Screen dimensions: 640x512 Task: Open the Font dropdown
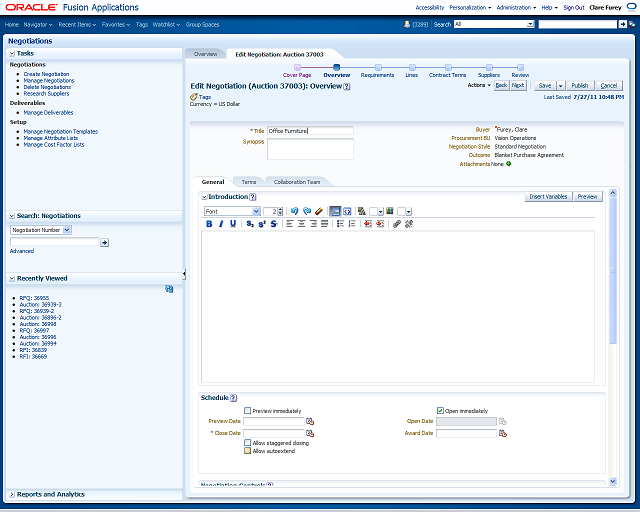point(232,211)
